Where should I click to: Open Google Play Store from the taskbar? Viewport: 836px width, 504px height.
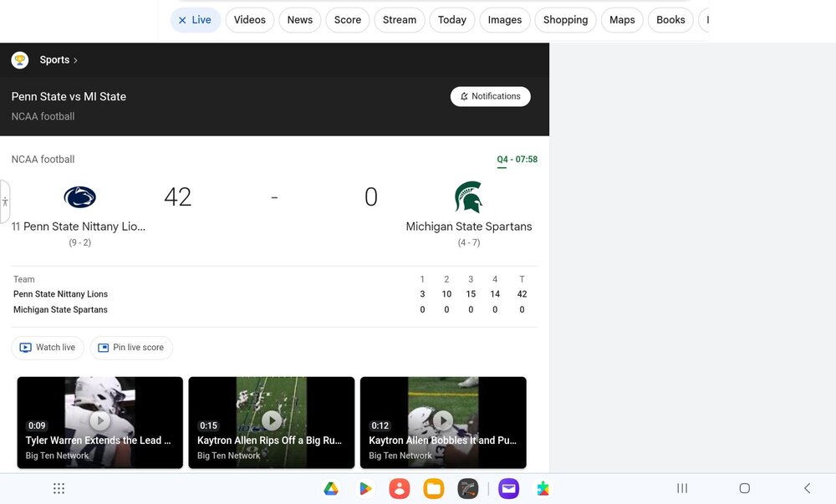coord(365,489)
